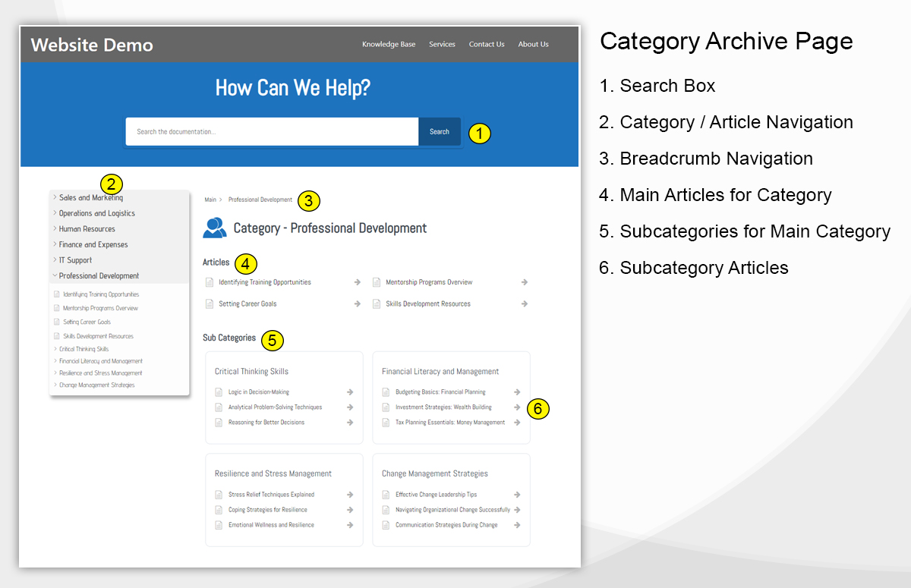Collapse Professional Development category chevron
The width and height of the screenshot is (911, 588).
[55, 275]
